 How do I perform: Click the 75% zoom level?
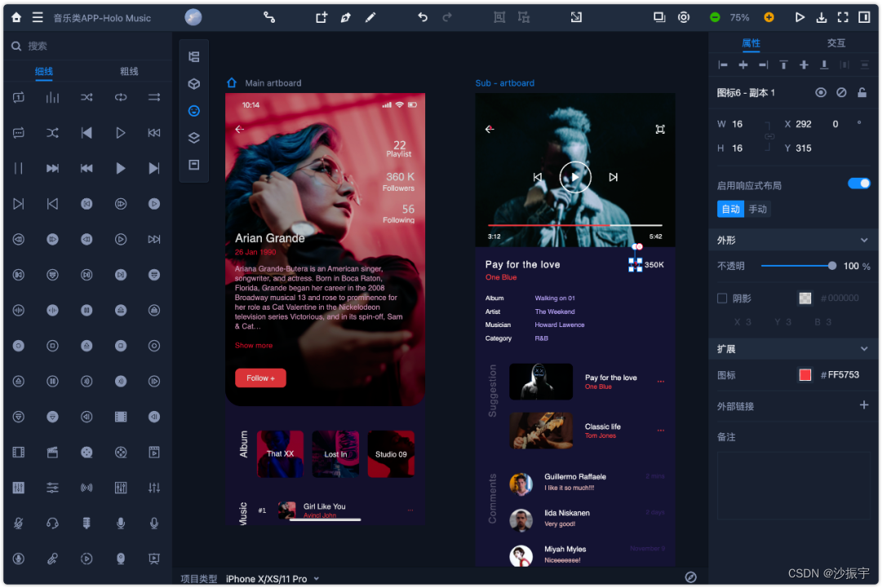click(x=739, y=17)
